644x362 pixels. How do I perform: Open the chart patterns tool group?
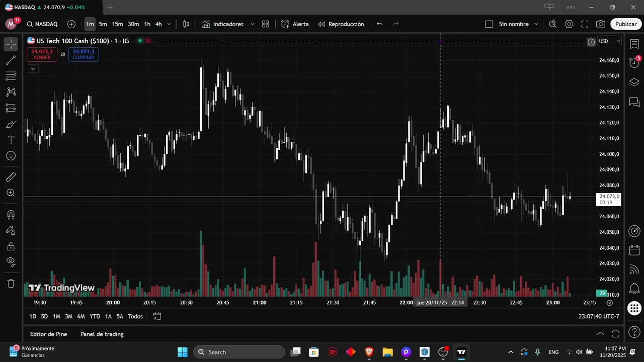11,92
